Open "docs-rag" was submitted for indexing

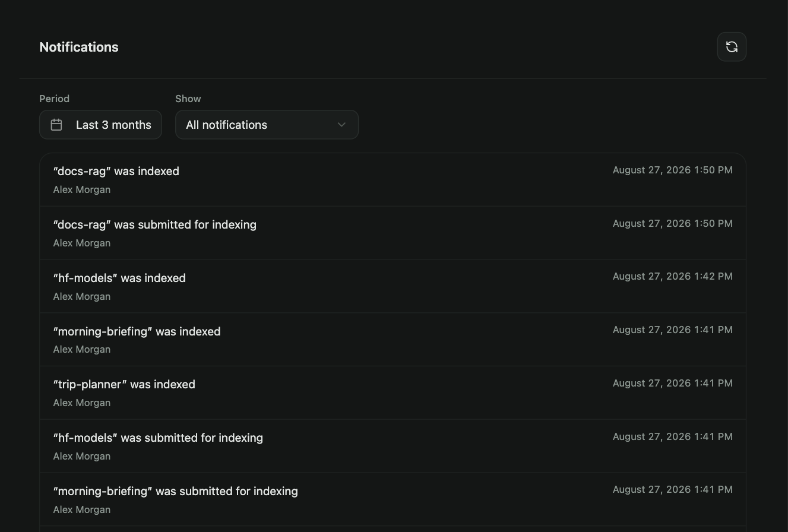(x=393, y=233)
